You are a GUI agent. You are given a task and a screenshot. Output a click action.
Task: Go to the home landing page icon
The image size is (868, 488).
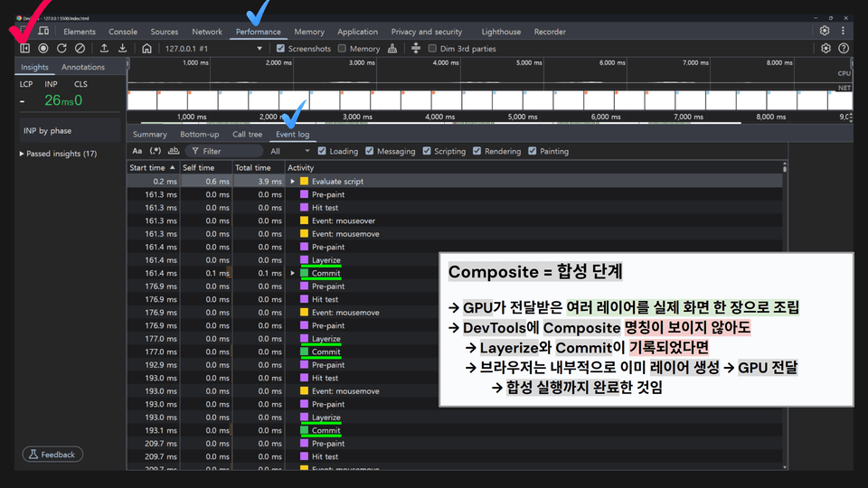click(x=146, y=49)
